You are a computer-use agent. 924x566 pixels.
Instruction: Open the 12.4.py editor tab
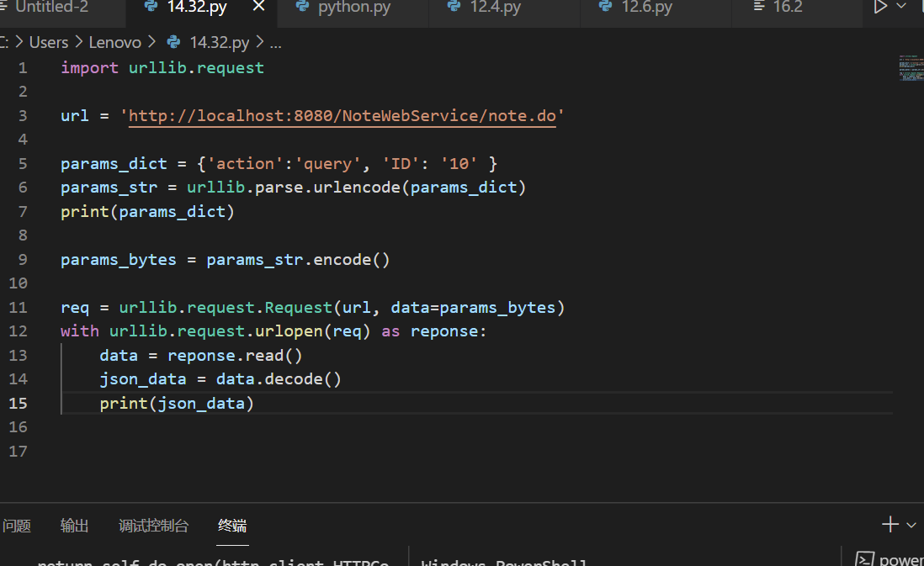point(495,8)
